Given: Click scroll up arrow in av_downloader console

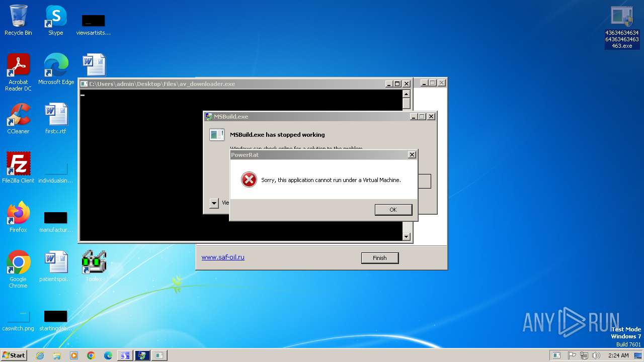Looking at the screenshot, I should 407,94.
